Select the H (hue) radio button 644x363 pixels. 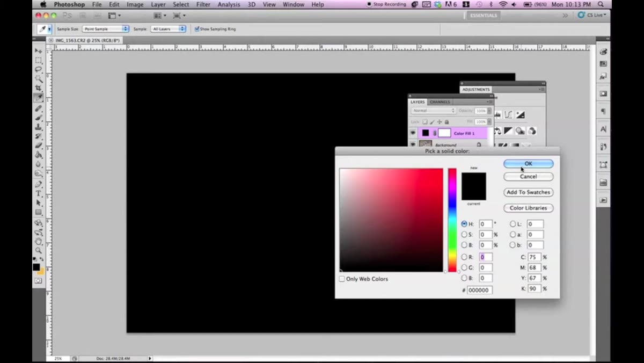[464, 224]
